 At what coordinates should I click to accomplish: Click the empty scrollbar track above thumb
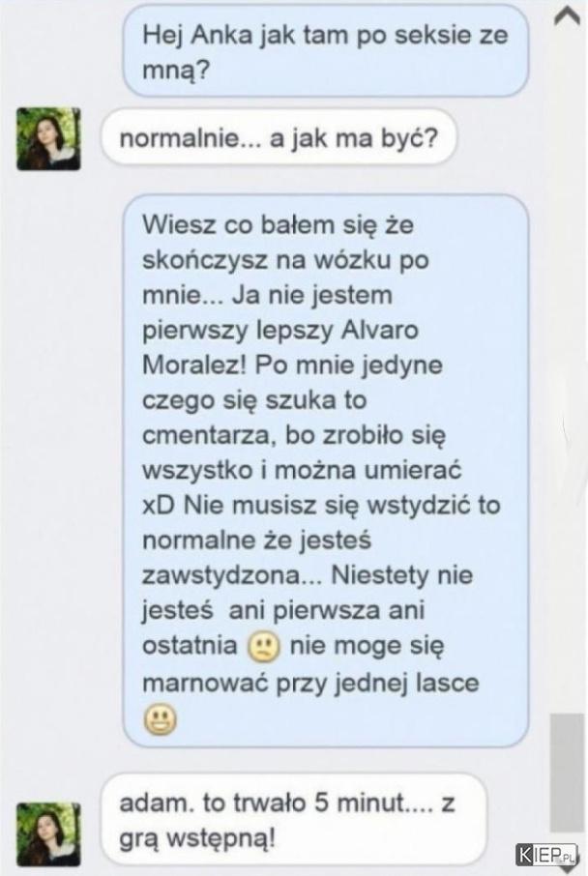click(567, 368)
